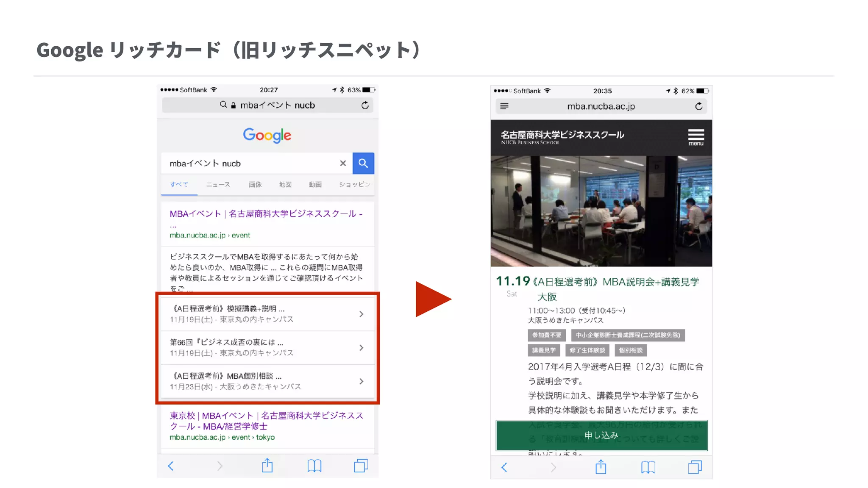Tap the battery indicator in left phone status bar

coord(369,90)
